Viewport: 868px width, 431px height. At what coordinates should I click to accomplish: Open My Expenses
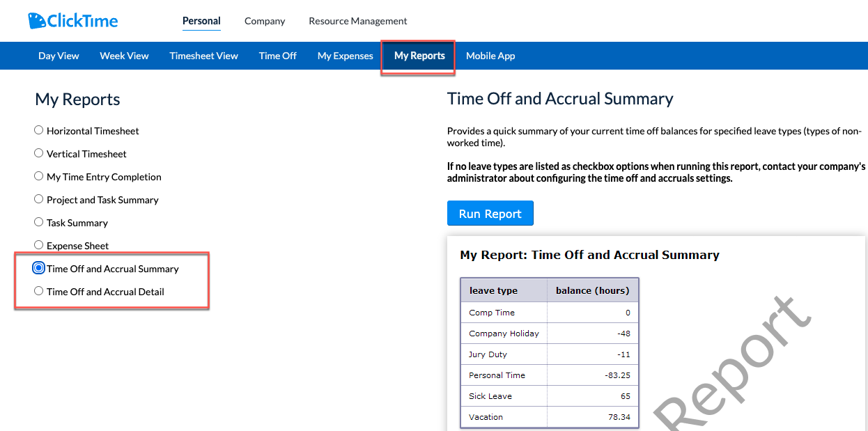[x=345, y=56]
